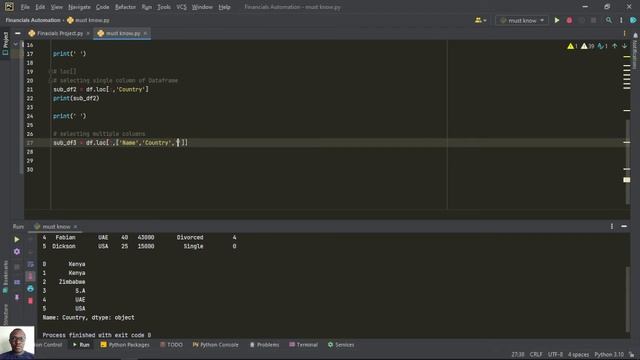Open the Python Packages tool window
640x360 pixels.
pos(125,345)
